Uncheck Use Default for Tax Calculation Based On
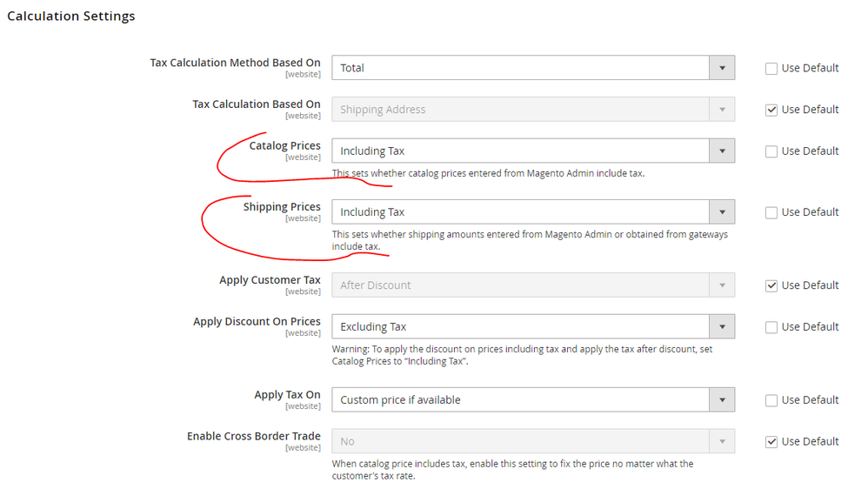 pos(771,111)
